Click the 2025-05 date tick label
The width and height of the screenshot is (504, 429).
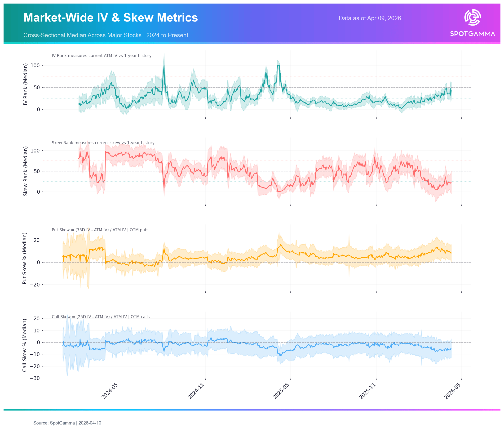[x=281, y=391]
